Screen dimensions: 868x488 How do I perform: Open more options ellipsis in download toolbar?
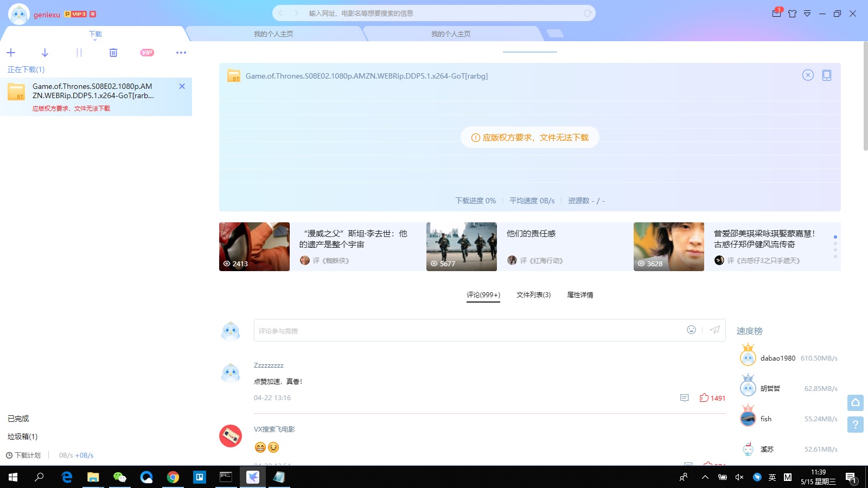181,53
